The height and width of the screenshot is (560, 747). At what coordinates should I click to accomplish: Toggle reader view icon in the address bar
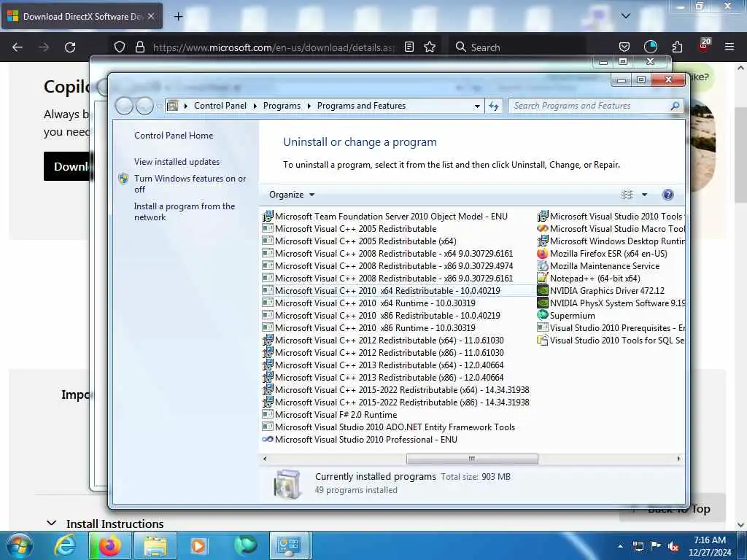[409, 47]
